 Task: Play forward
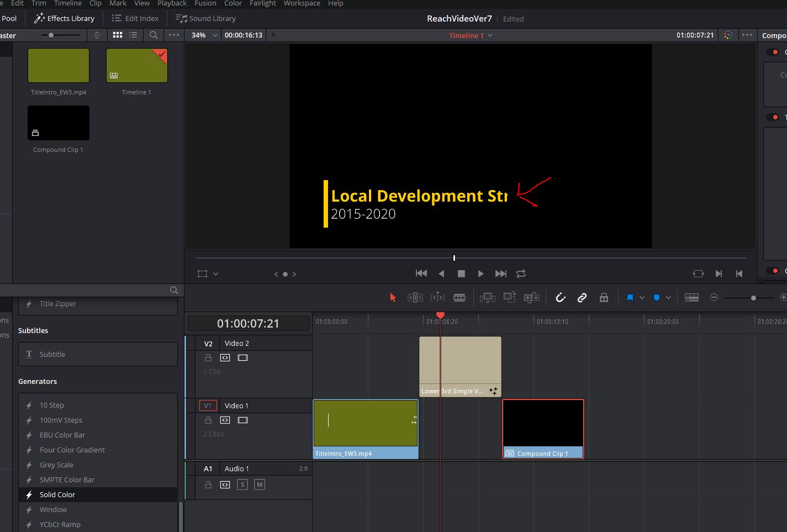pos(480,273)
